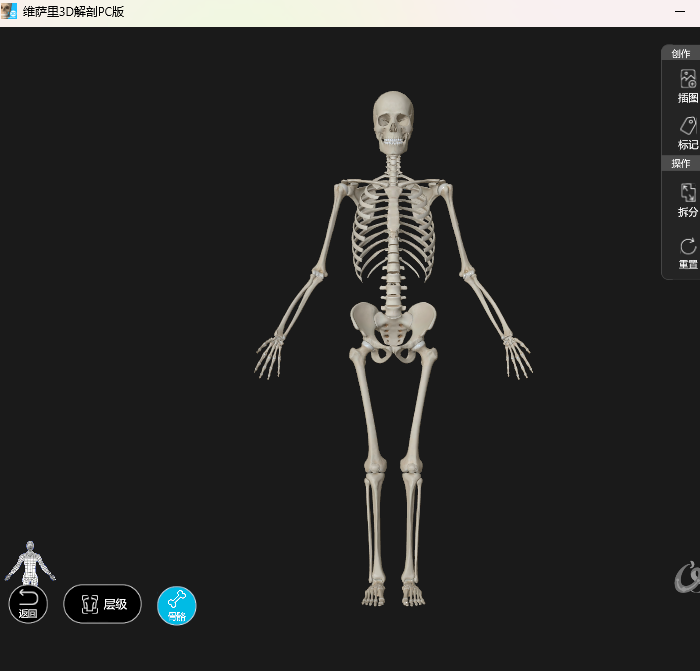Click the sternum in the chest center
Screen dimensions: 700x671
pos(408,210)
